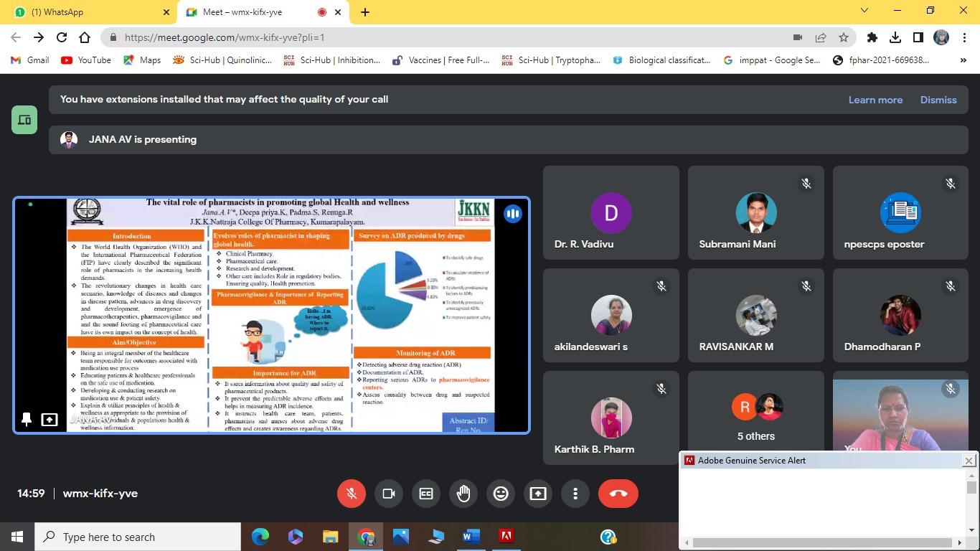Toggle the camera on or off
This screenshot has width=980, height=551.
(x=389, y=494)
